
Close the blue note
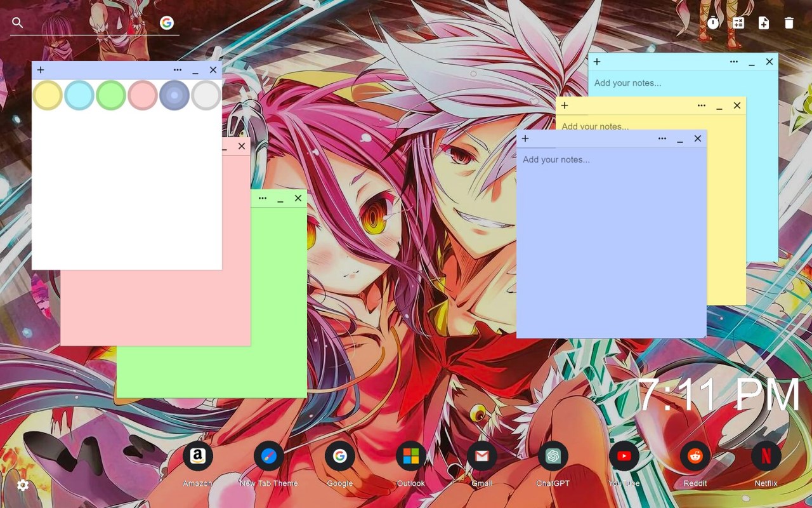[698, 138]
